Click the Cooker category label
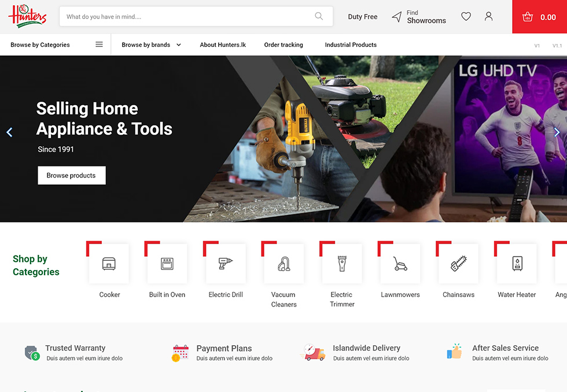 [x=109, y=294]
